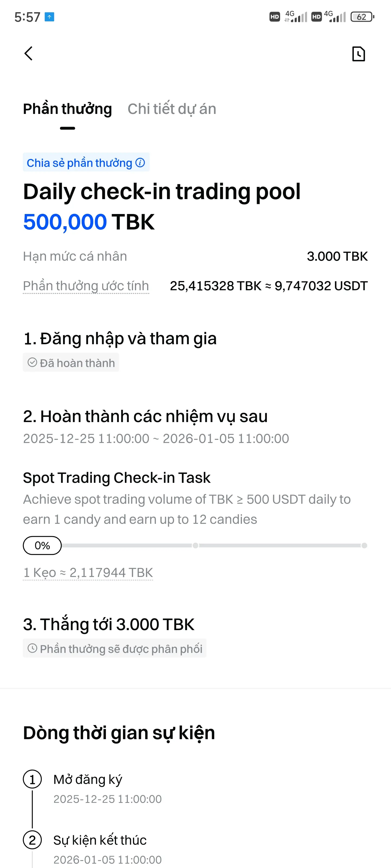Screen dimensions: 391x868
Task: Tap the info icon beside Chia sẻ phần thưởng
Action: 140,163
